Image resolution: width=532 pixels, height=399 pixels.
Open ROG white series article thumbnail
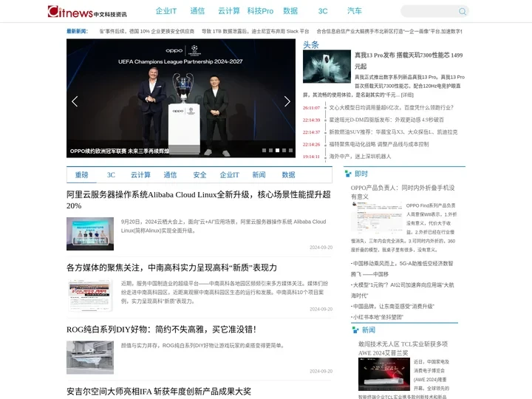pos(90,358)
